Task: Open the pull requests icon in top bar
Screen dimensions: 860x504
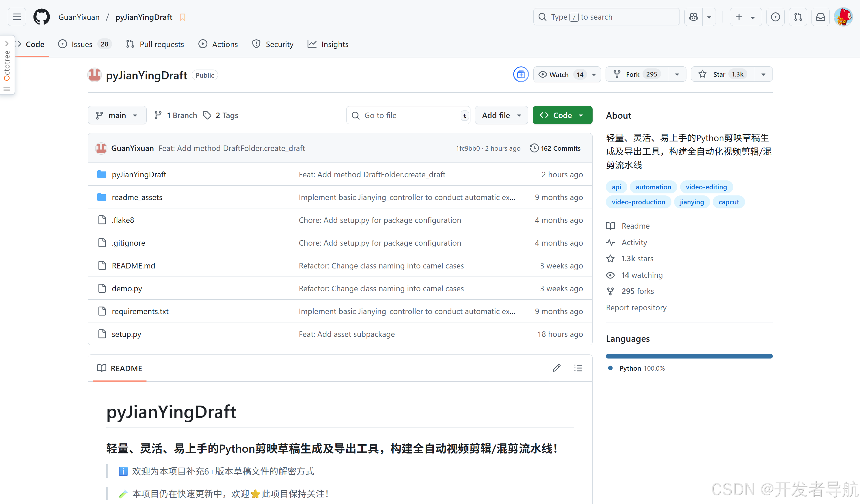Action: [798, 17]
